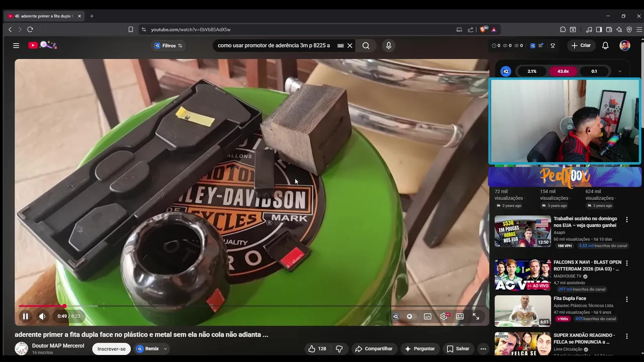Reload the page
This screenshot has width=644, height=362.
[x=30, y=30]
